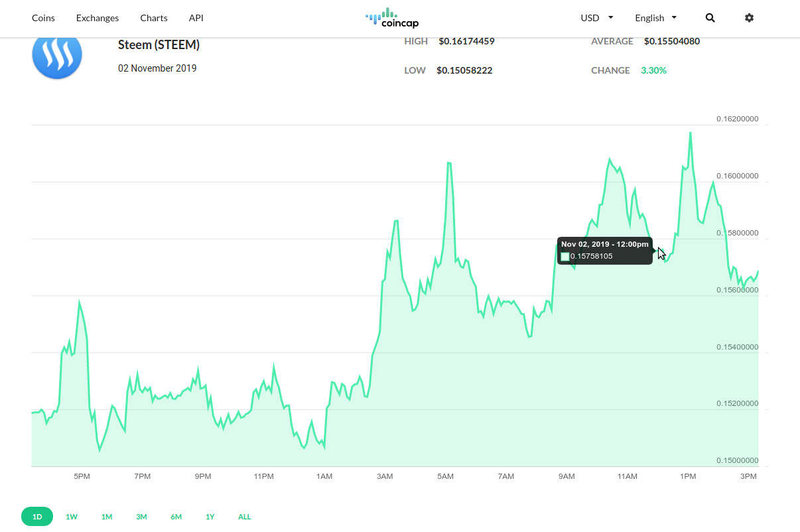The height and width of the screenshot is (532, 800).
Task: Click the Steem coin logo
Action: coord(57,56)
